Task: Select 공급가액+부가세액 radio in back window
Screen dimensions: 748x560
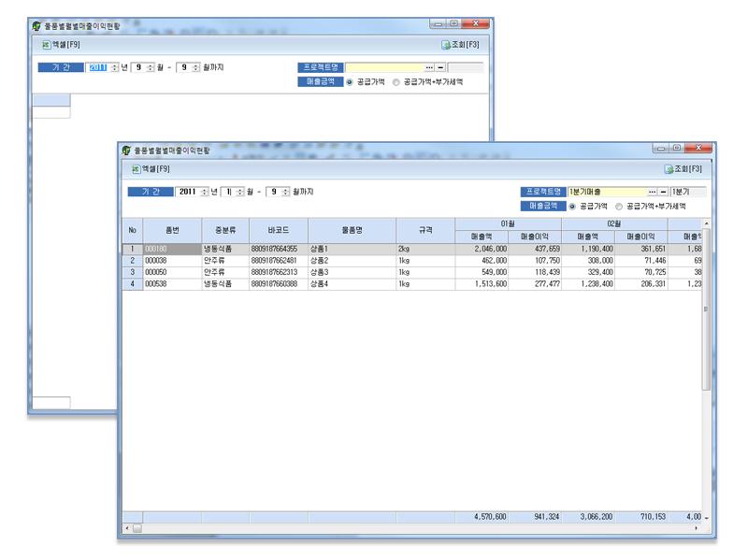Action: 396,82
